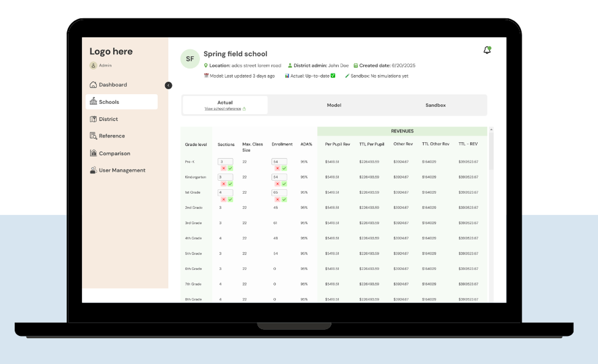Click the SF school avatar
598x364 pixels.
(190, 59)
